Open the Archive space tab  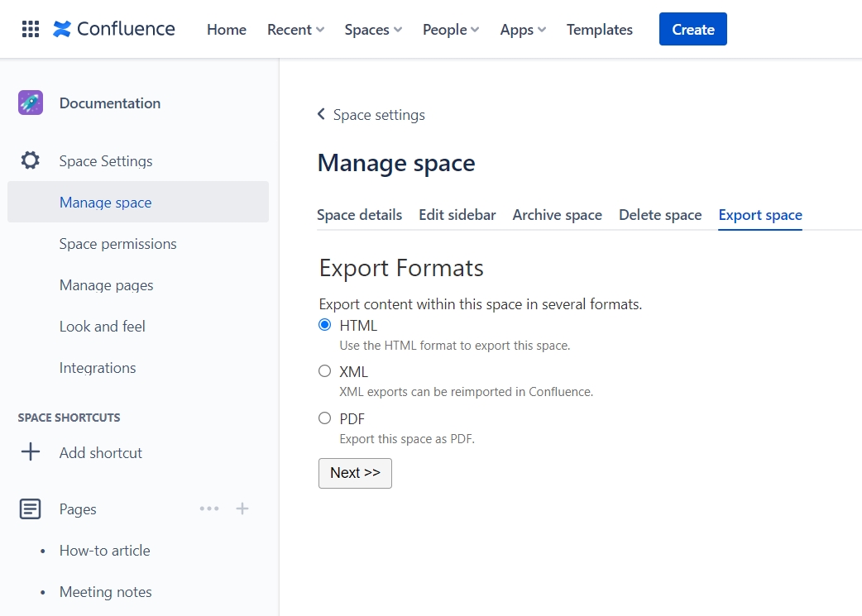(557, 214)
